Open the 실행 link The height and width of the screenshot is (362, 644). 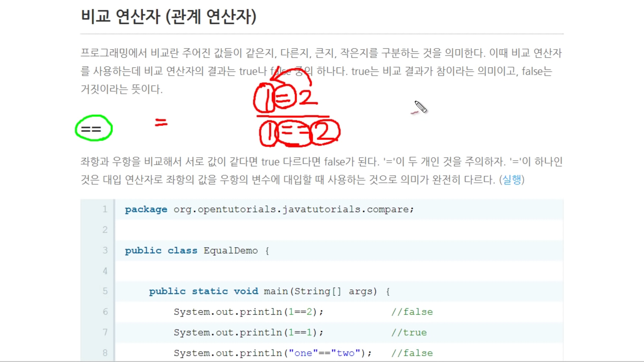tap(512, 179)
